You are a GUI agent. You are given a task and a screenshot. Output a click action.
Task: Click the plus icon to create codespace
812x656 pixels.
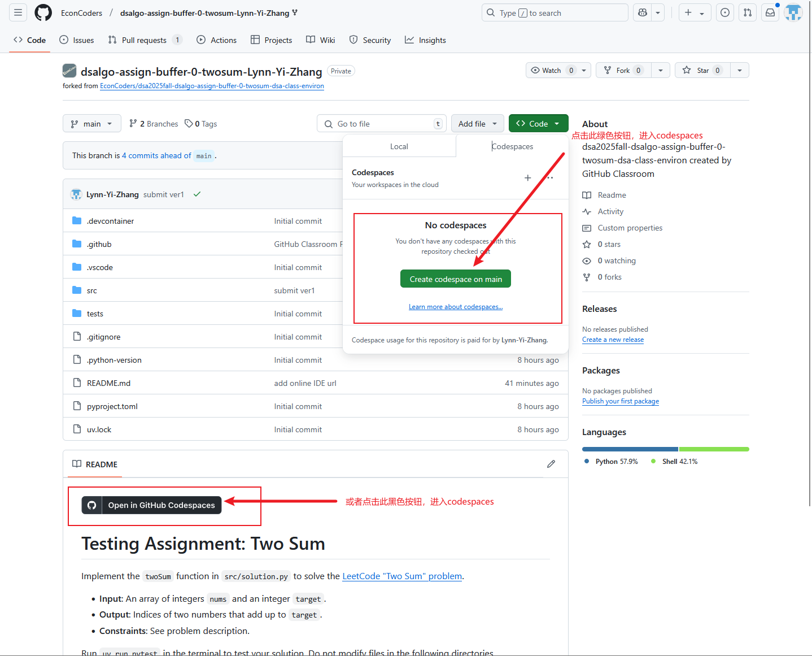pos(527,177)
